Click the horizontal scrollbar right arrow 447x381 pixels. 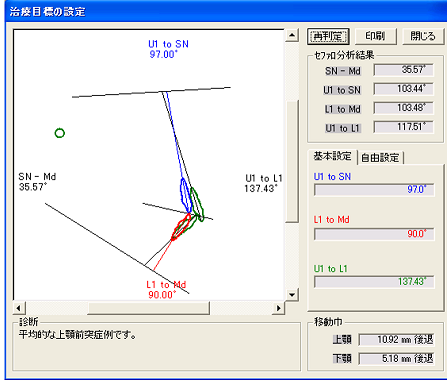tap(278, 308)
